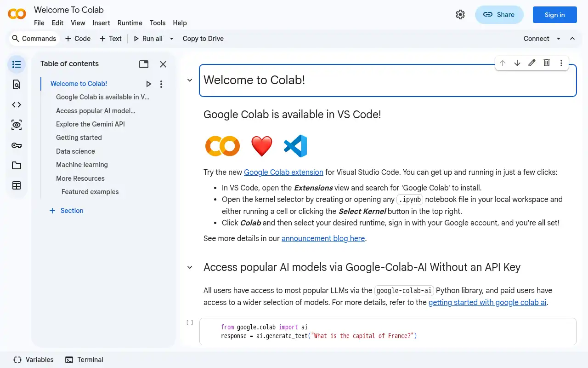Screen dimensions: 588x368
Task: Open the settings gear icon
Action: [460, 15]
